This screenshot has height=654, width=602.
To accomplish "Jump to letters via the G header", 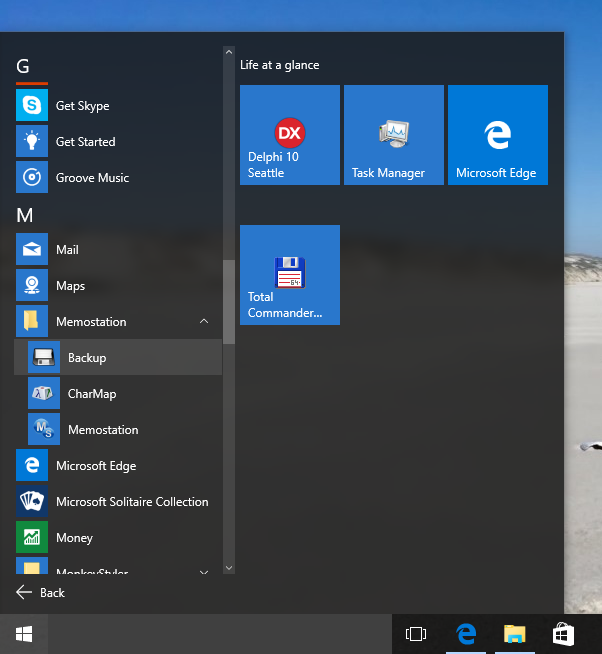I will pos(23,66).
